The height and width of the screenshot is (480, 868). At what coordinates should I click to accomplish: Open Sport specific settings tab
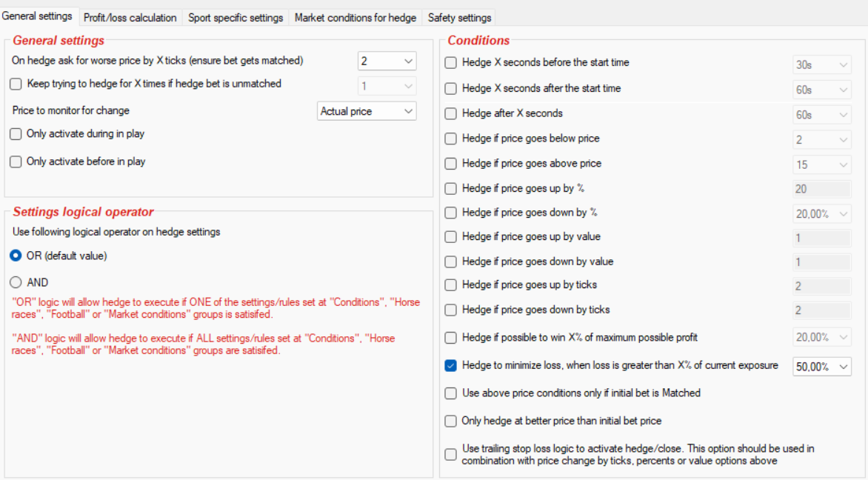(236, 18)
